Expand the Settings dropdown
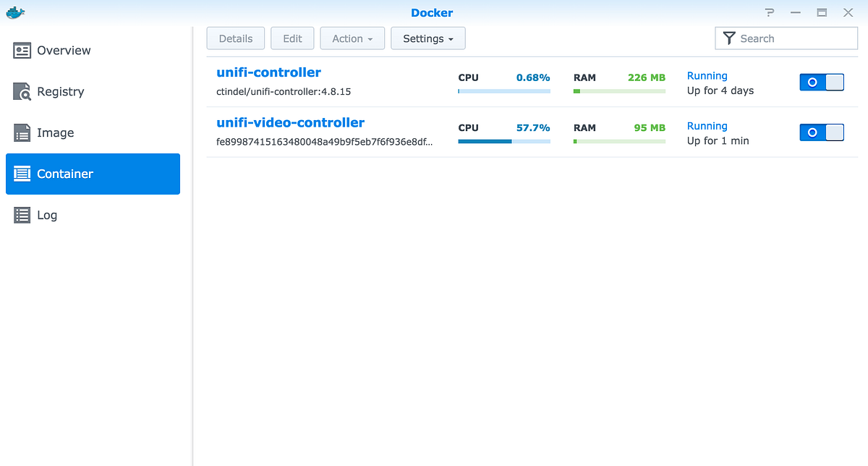Image resolution: width=868 pixels, height=466 pixels. 427,38
